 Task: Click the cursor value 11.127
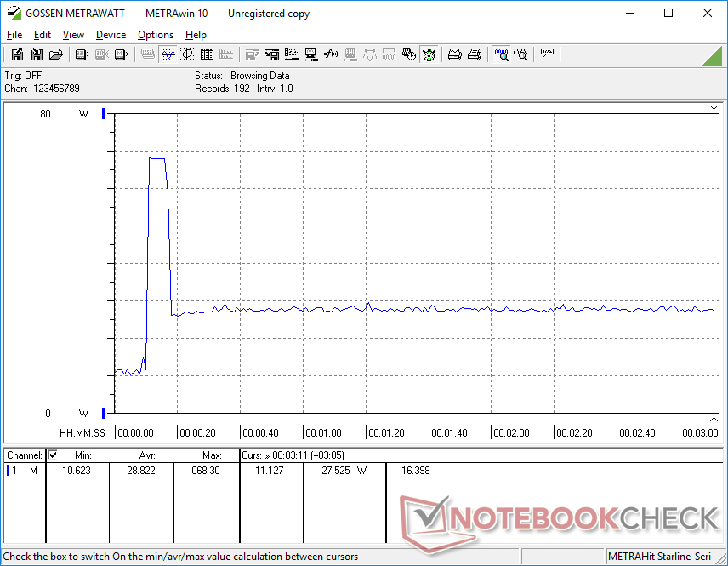(x=270, y=471)
